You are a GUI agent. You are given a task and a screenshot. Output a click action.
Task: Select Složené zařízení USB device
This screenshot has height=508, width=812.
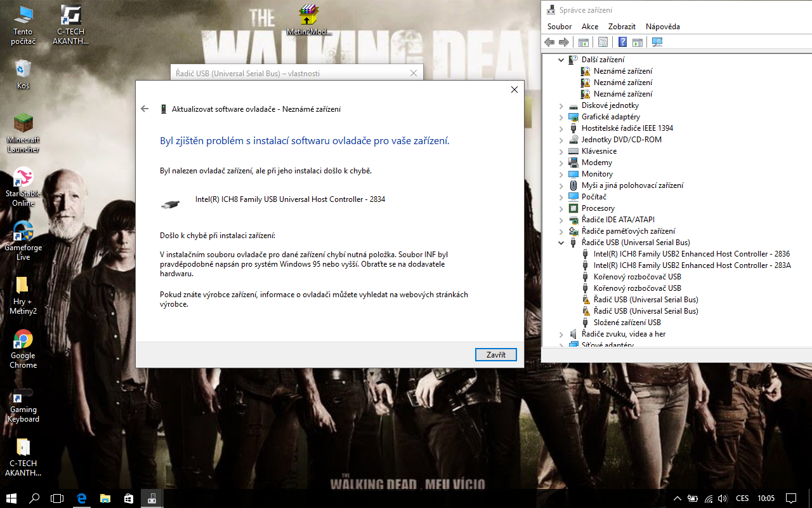click(x=627, y=323)
